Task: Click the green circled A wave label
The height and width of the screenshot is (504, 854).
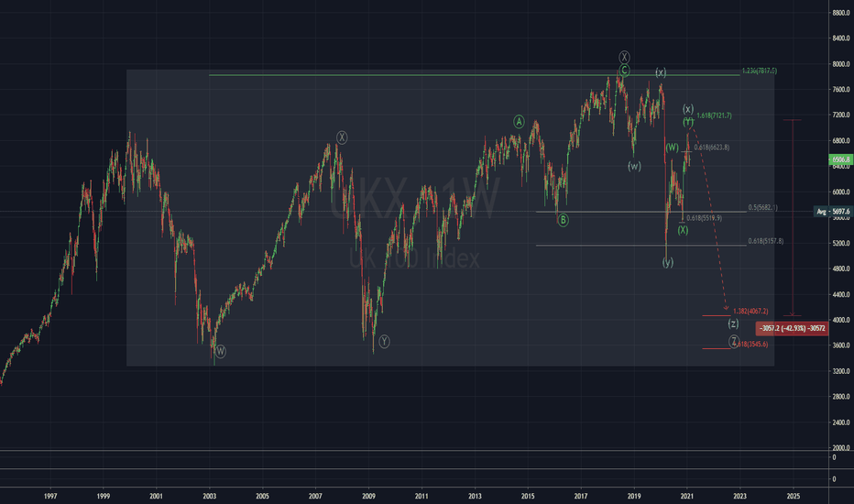Action: (x=519, y=122)
